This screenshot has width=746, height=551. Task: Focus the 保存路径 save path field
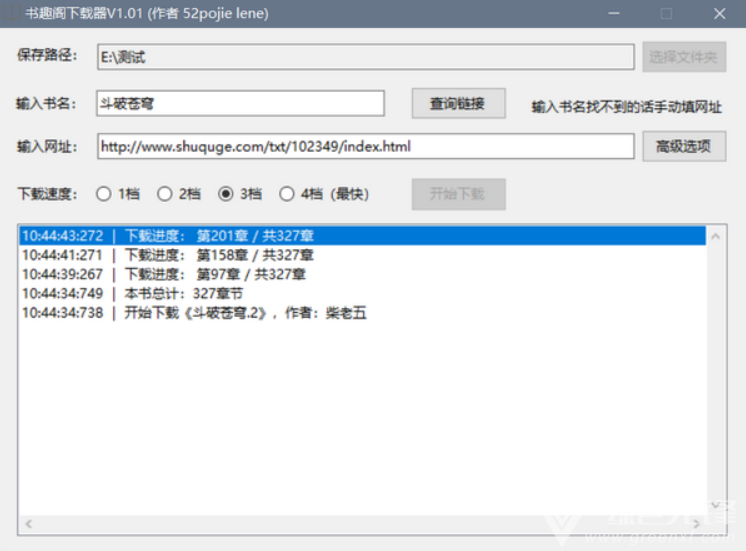365,57
